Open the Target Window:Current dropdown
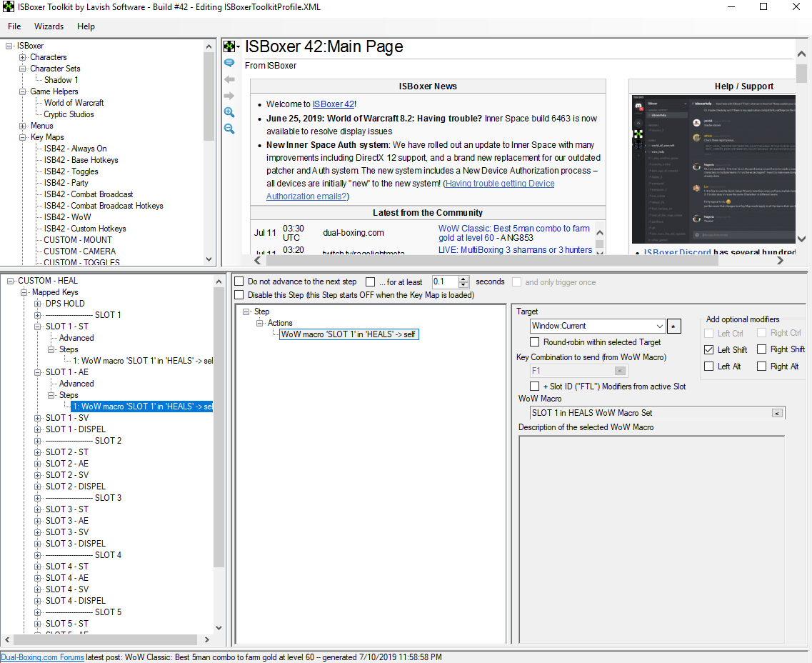Viewport: 812px width, 663px height. pos(598,326)
